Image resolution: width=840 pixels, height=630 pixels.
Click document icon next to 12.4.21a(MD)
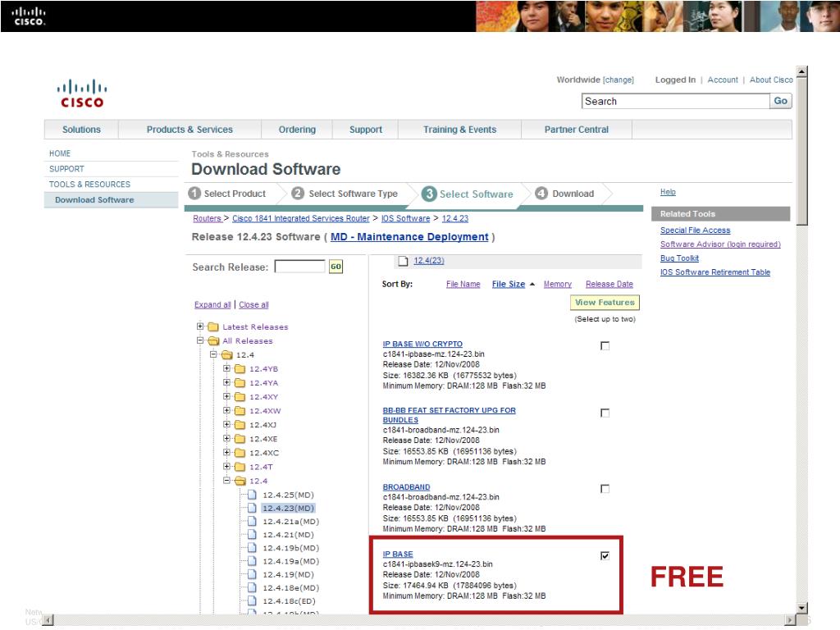252,521
